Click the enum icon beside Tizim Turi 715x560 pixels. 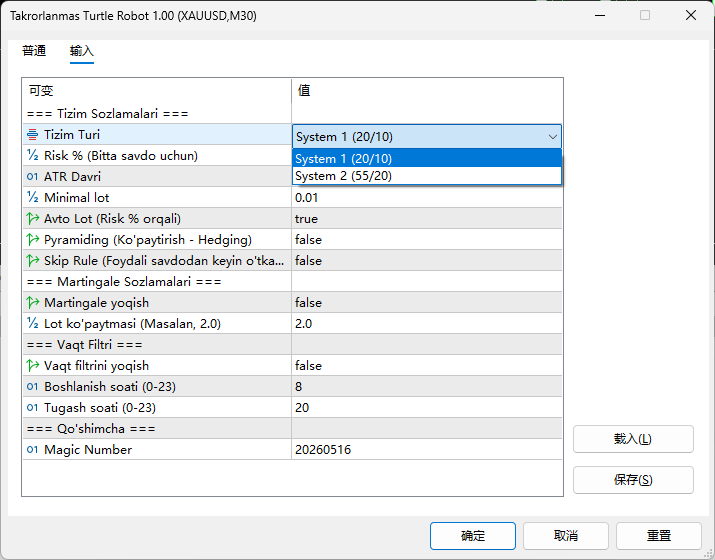[32, 135]
